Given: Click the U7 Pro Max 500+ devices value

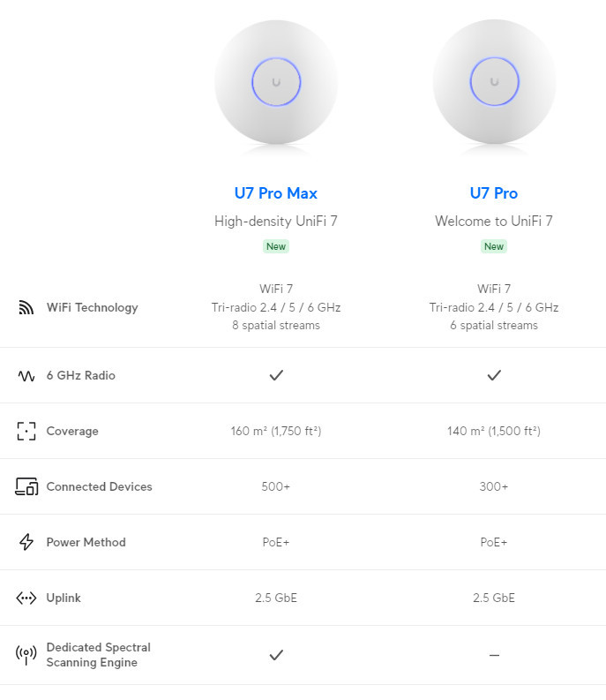Looking at the screenshot, I should pyautogui.click(x=276, y=487).
